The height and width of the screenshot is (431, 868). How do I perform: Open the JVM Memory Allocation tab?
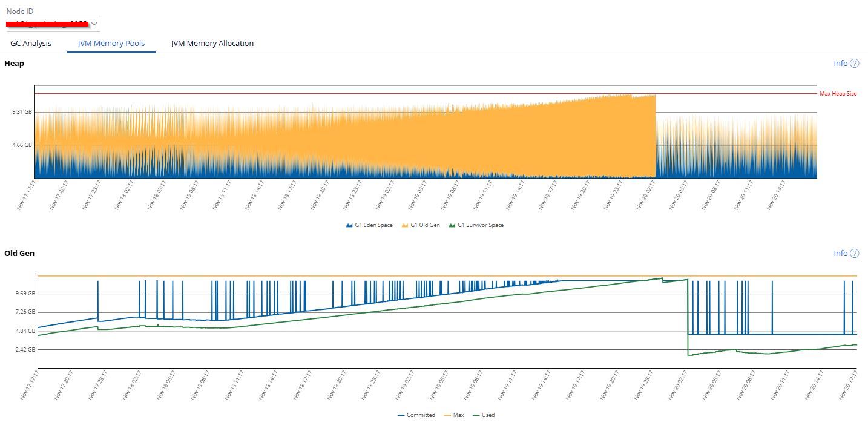[x=211, y=43]
